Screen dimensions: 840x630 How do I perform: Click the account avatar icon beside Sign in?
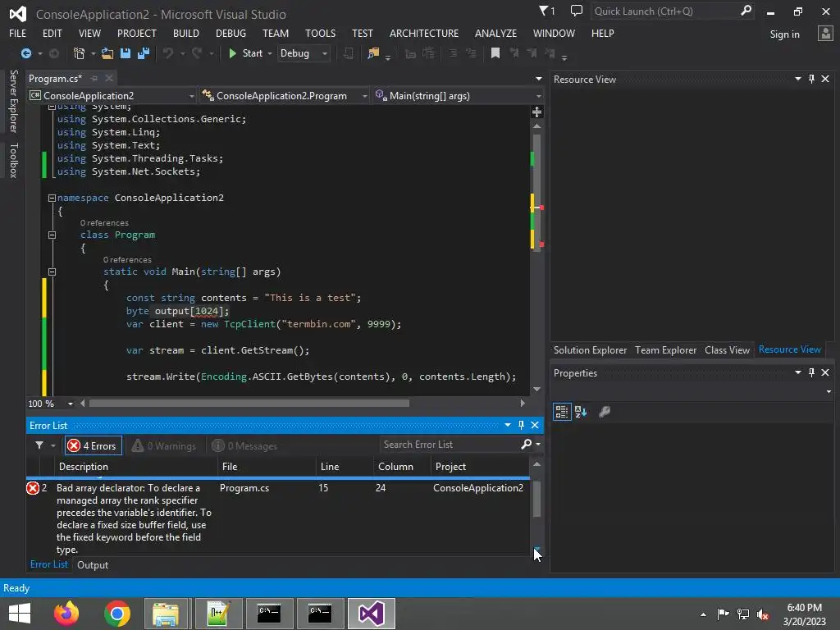click(825, 34)
